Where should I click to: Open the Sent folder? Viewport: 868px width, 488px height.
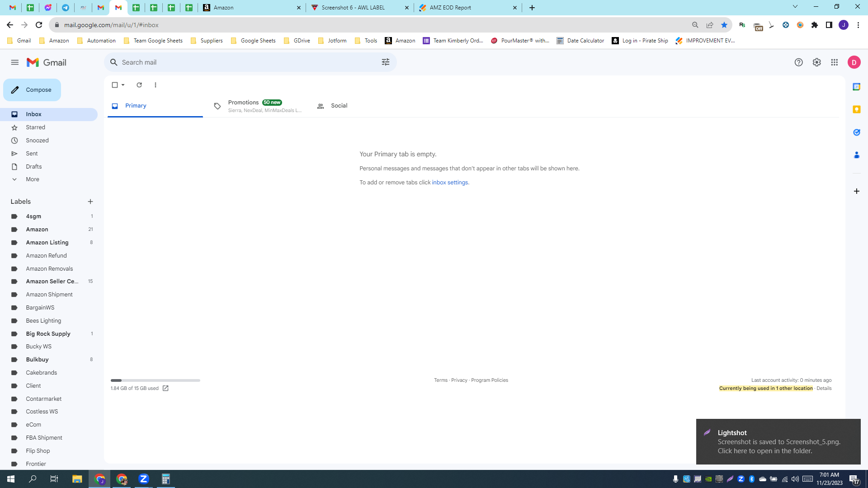[49, 154]
